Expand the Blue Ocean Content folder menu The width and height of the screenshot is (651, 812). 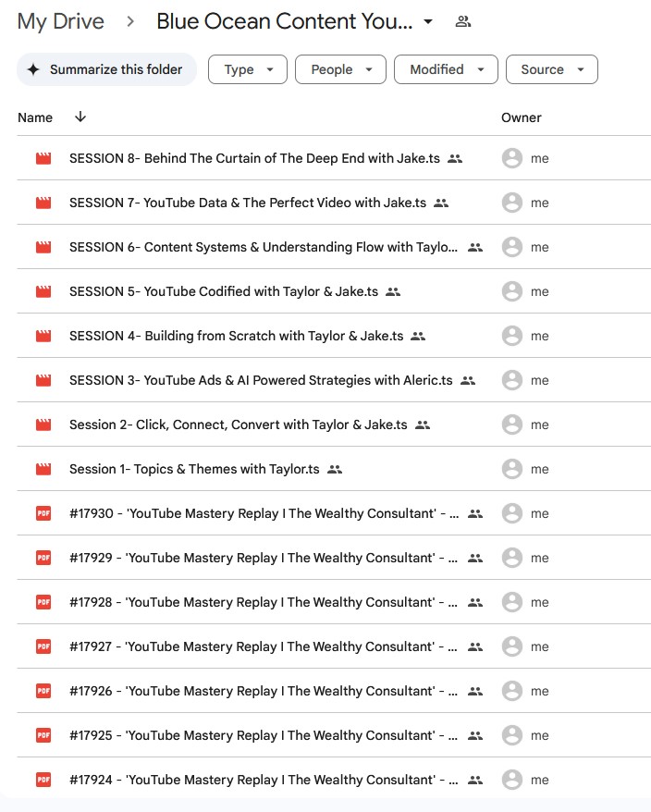[x=428, y=22]
